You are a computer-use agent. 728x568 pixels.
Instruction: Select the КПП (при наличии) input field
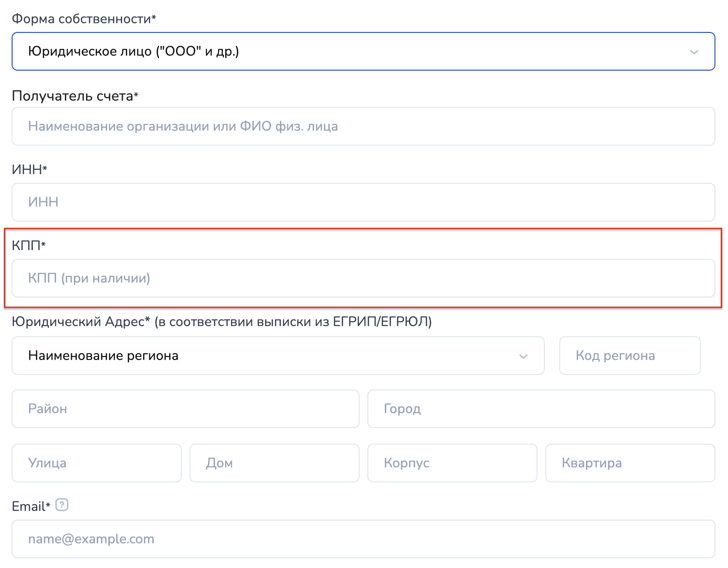(363, 278)
